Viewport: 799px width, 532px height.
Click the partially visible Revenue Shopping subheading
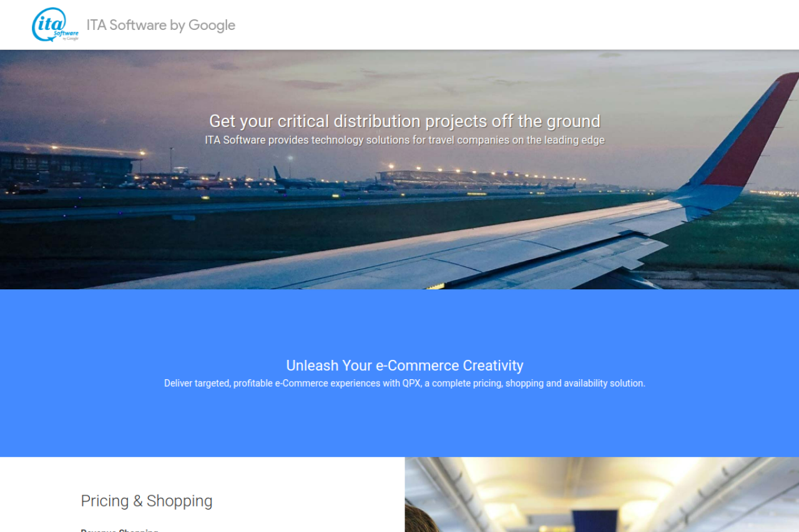click(x=119, y=530)
